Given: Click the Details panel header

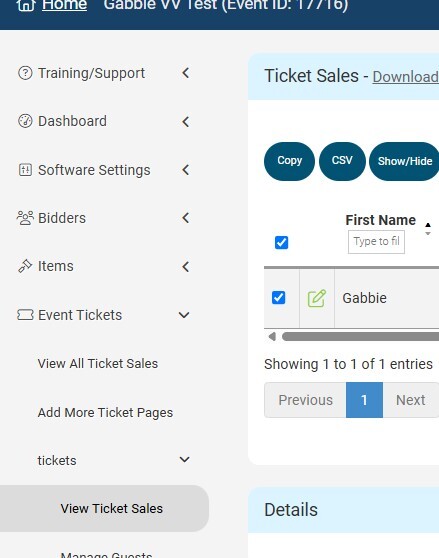Looking at the screenshot, I should point(343,510).
